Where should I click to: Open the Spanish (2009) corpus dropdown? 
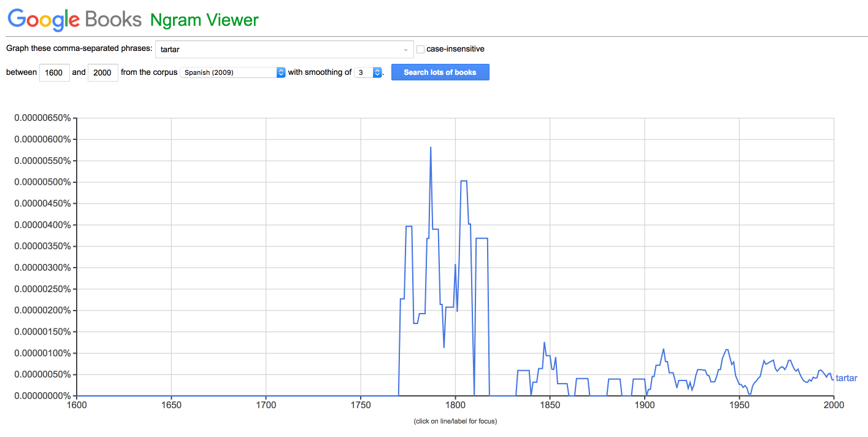pos(232,72)
